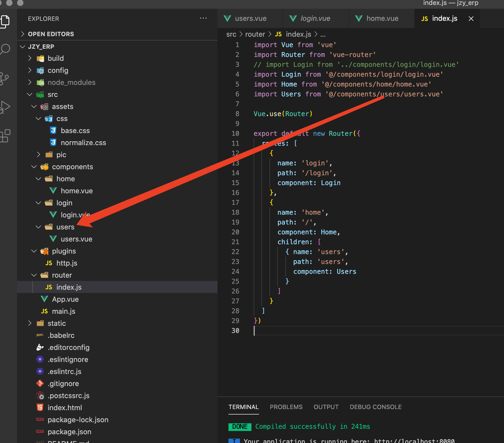Image resolution: width=504 pixels, height=443 pixels.
Task: Open the Search view in the activity bar
Action: point(5,50)
